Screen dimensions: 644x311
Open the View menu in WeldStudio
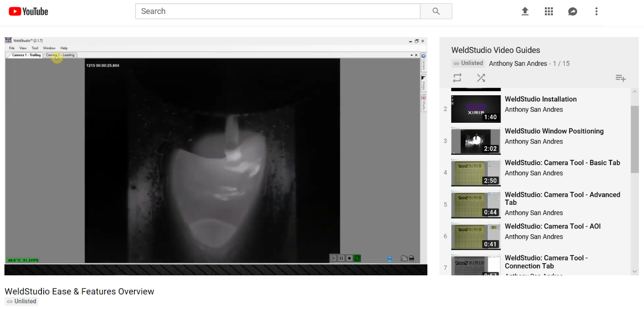pyautogui.click(x=23, y=48)
